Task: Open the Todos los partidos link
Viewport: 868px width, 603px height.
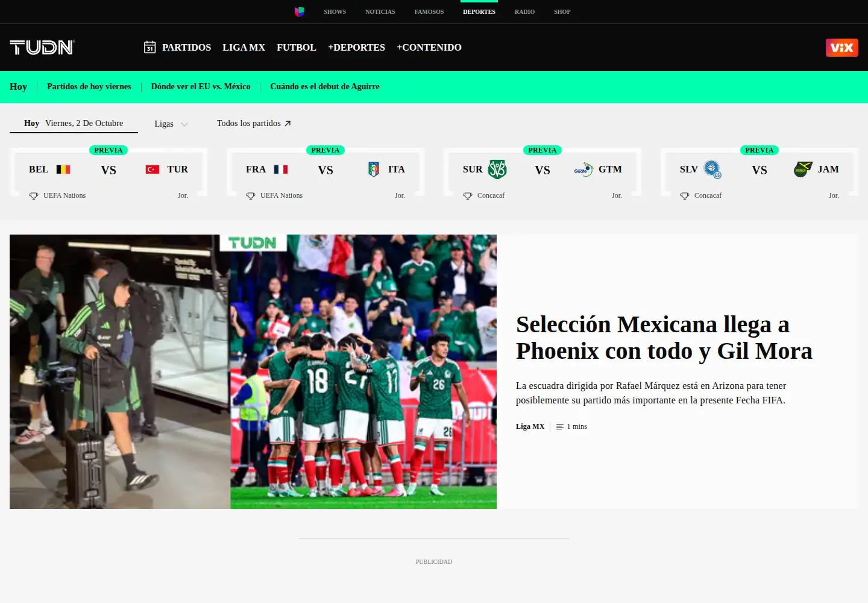Action: coord(254,123)
